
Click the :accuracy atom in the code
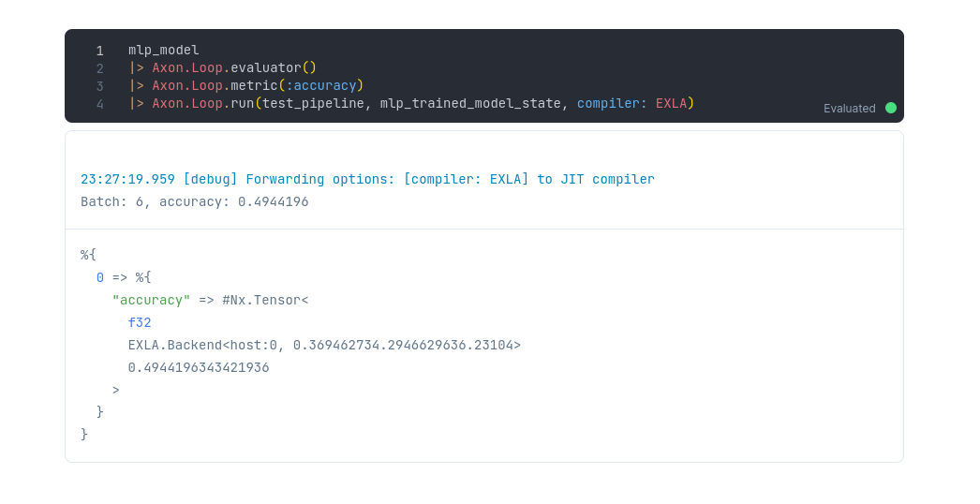[320, 85]
